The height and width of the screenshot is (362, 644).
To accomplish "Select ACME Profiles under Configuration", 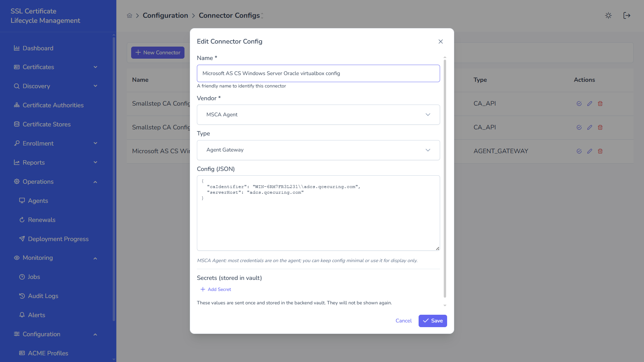I will click(48, 353).
